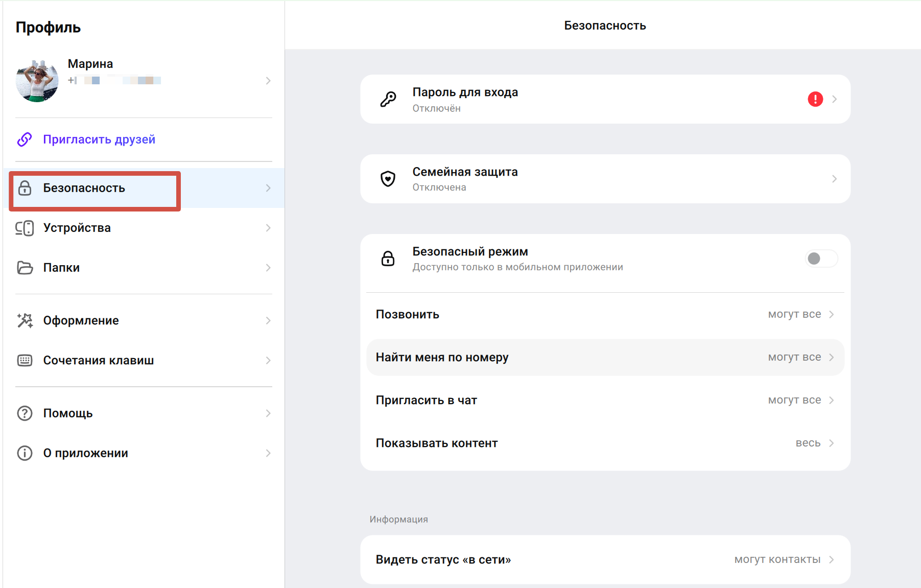921x588 pixels.
Task: Open Видеть статус «в сети» setting
Action: click(605, 559)
